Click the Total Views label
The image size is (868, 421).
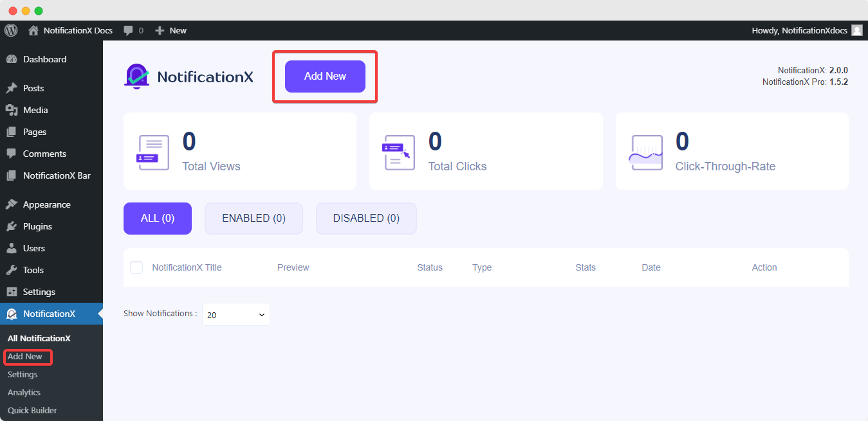click(x=211, y=166)
